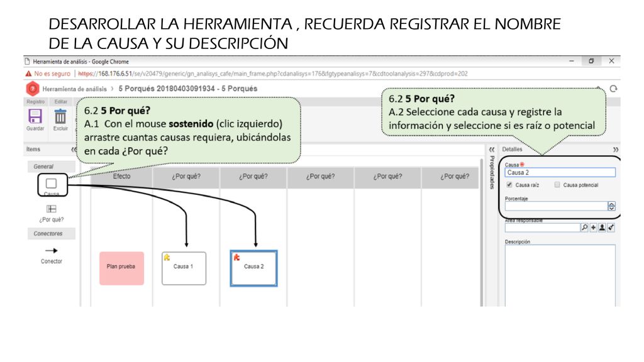Click the No es seguro warning icon
The image size is (644, 362).
(28, 74)
